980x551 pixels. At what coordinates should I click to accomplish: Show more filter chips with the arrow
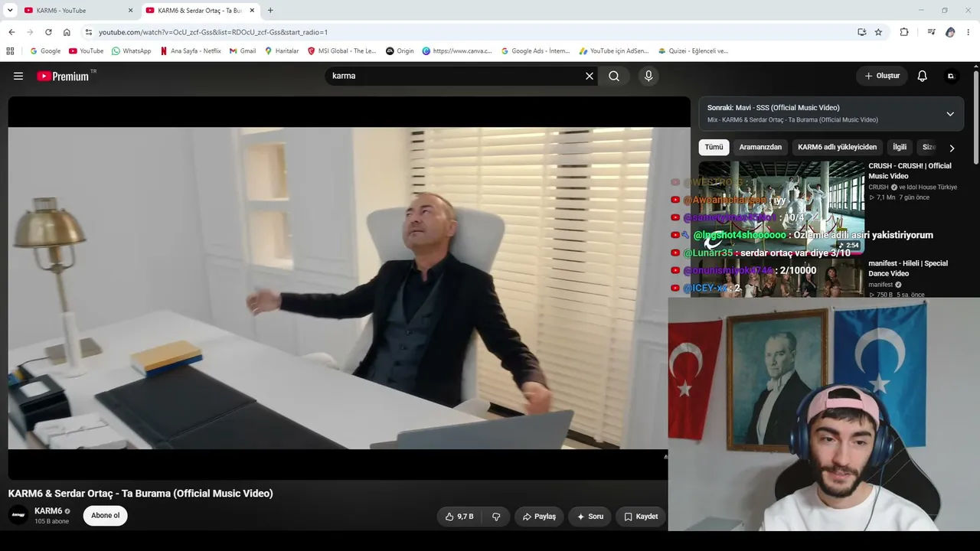(952, 148)
